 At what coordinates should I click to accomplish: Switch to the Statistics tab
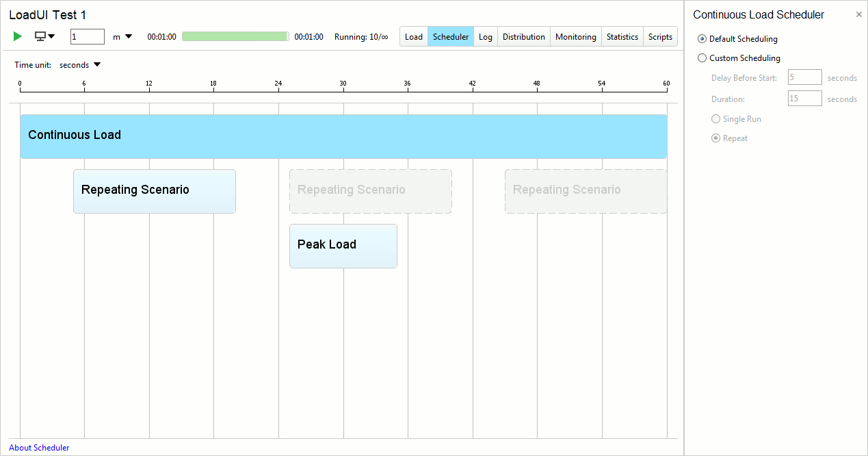pos(622,36)
